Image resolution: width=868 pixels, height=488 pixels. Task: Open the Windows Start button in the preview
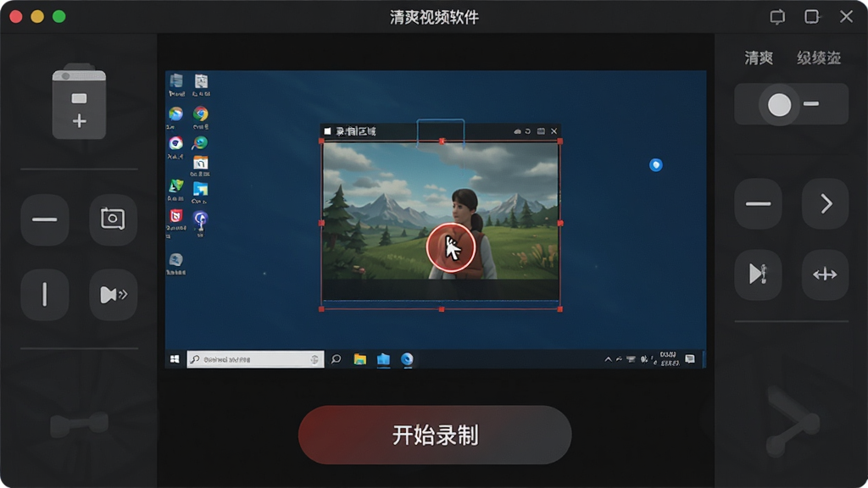(x=175, y=359)
